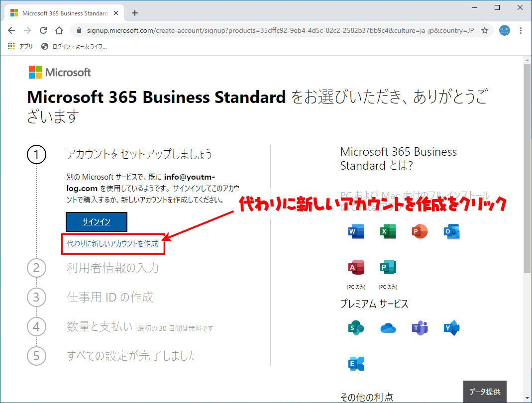Close the Microsoft 365 Business Standard tab

[115, 13]
